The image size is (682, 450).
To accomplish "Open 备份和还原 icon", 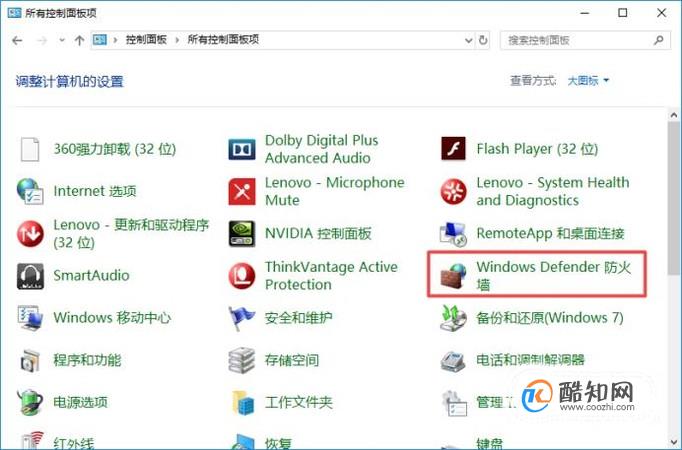I will click(x=453, y=318).
